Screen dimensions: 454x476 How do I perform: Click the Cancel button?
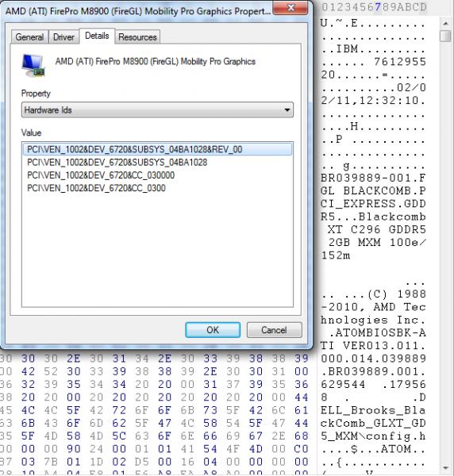pyautogui.click(x=274, y=330)
